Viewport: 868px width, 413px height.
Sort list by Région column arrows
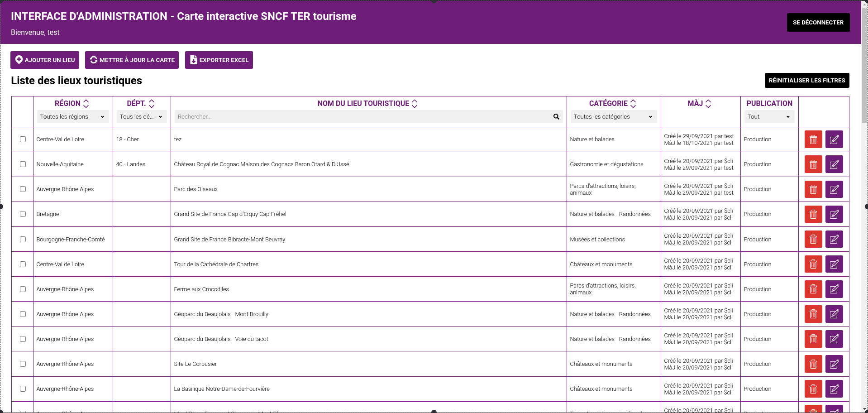[86, 104]
